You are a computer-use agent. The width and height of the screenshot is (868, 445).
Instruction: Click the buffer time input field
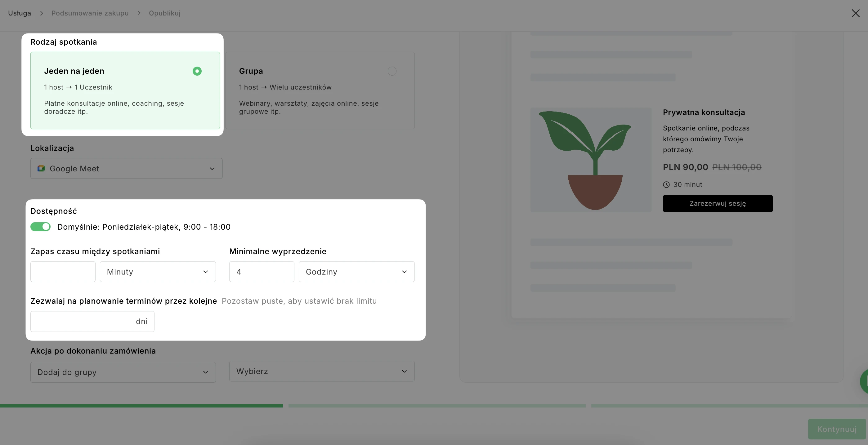63,272
